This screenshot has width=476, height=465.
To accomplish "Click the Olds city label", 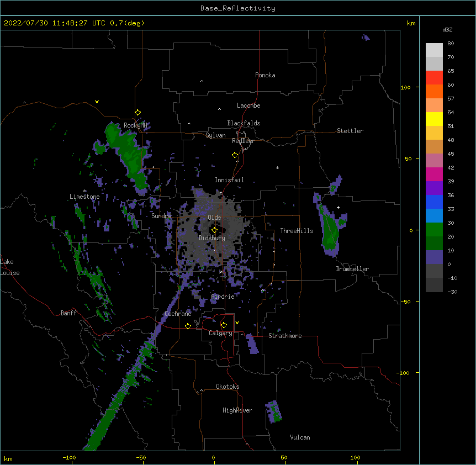I will tap(214, 218).
